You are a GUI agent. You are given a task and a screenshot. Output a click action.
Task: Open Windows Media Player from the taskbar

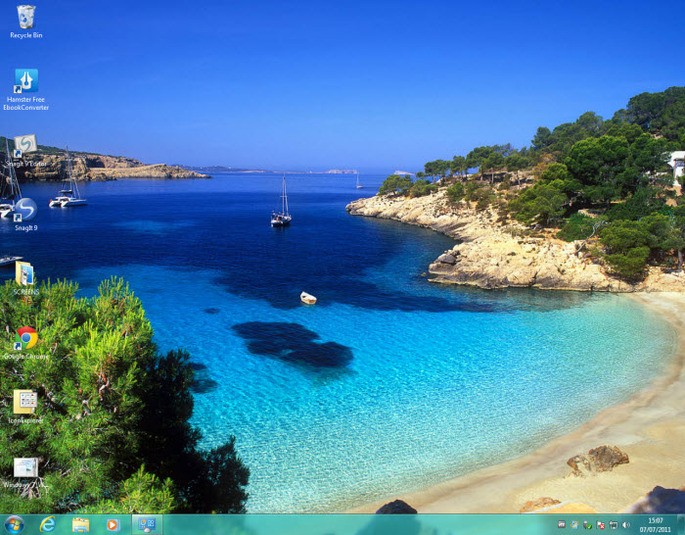(113, 525)
